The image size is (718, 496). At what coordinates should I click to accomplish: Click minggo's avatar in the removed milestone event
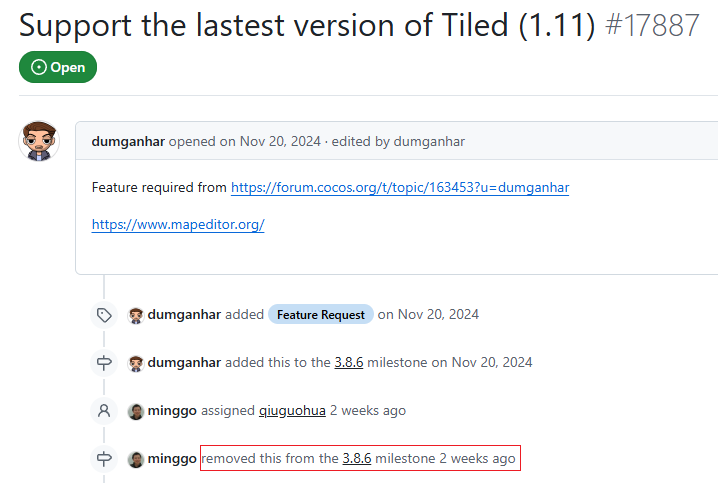(136, 459)
